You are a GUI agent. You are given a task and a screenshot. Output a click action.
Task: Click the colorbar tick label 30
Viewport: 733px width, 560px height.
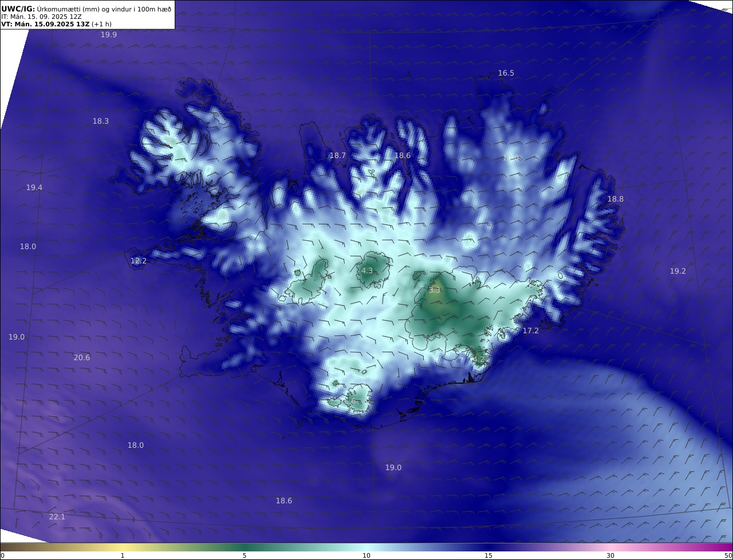point(610,555)
